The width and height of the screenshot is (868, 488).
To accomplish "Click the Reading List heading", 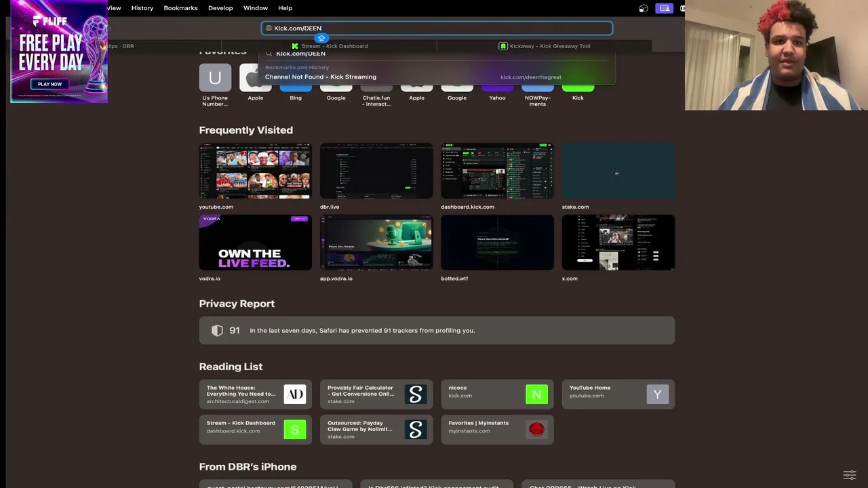I will [231, 367].
